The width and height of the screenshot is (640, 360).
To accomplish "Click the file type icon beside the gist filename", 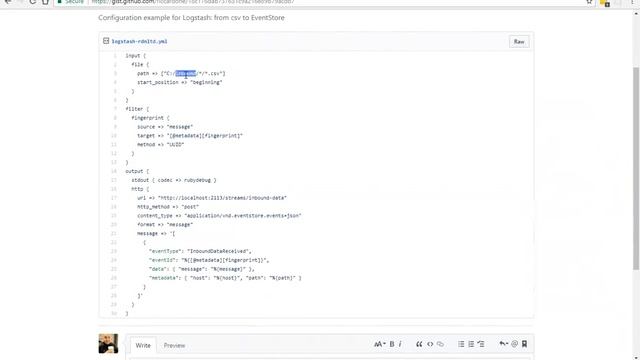I will click(106, 41).
